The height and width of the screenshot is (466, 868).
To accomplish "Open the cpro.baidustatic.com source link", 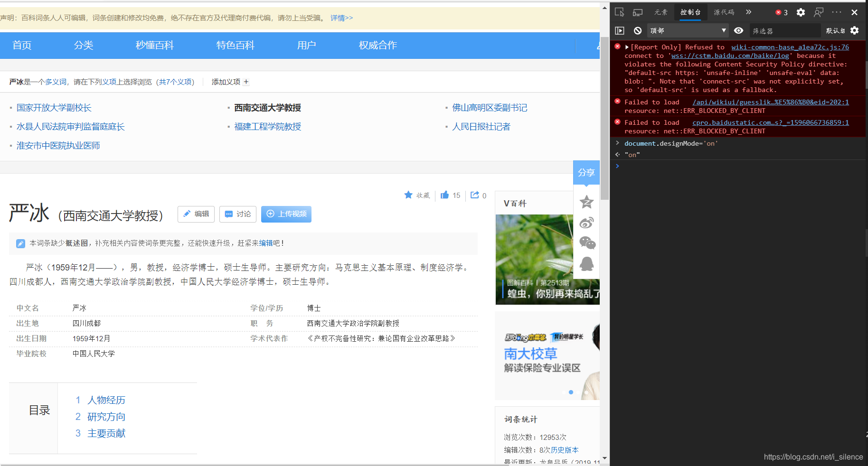I will 771,122.
